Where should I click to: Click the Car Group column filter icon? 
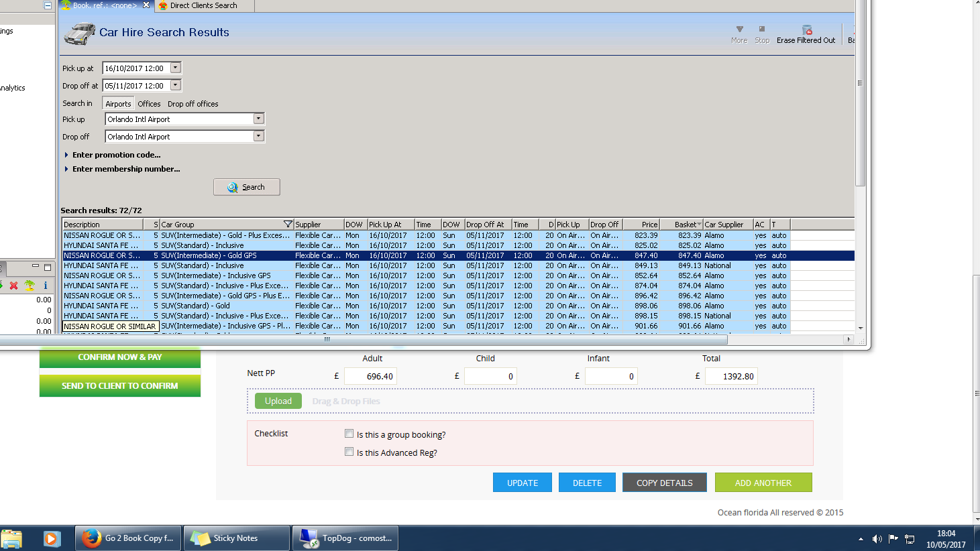click(288, 225)
